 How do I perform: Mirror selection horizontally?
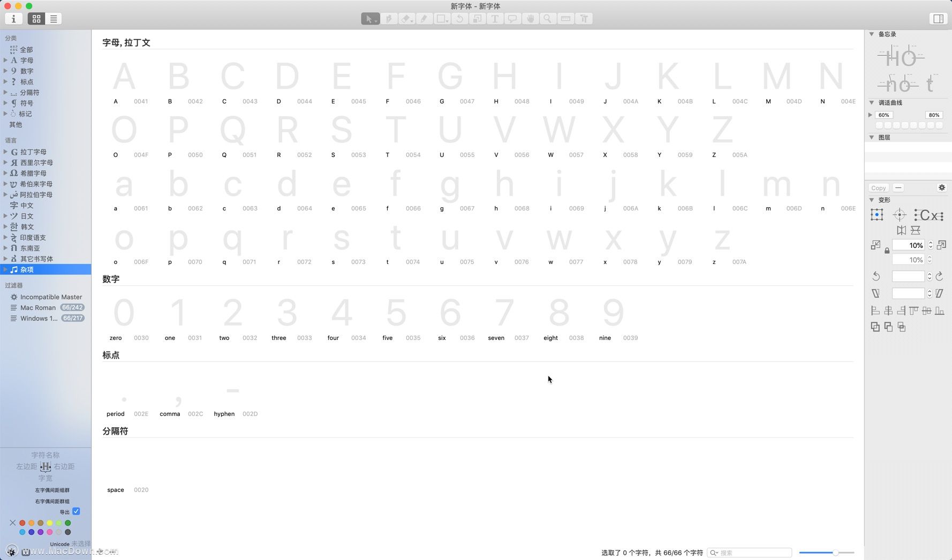pyautogui.click(x=902, y=230)
